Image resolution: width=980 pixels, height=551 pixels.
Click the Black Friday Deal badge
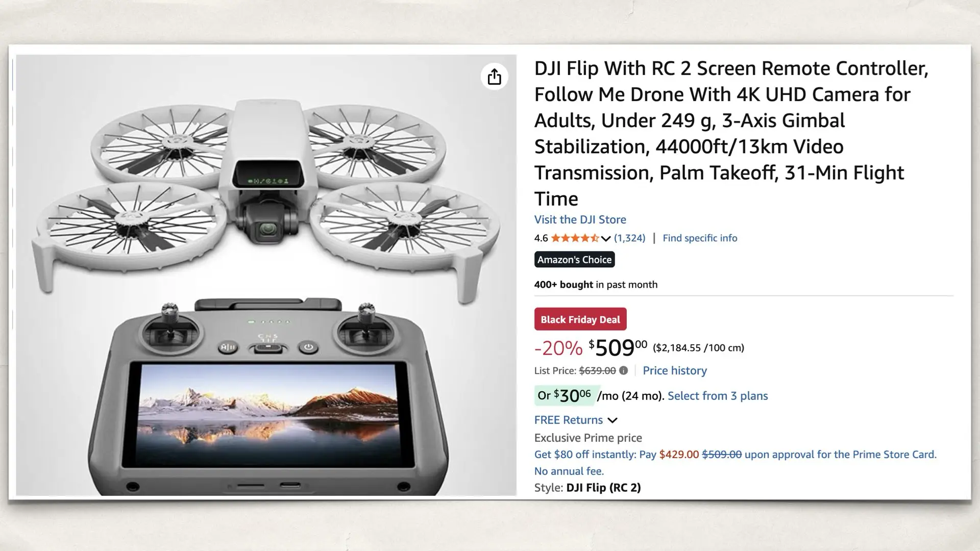[x=580, y=319]
